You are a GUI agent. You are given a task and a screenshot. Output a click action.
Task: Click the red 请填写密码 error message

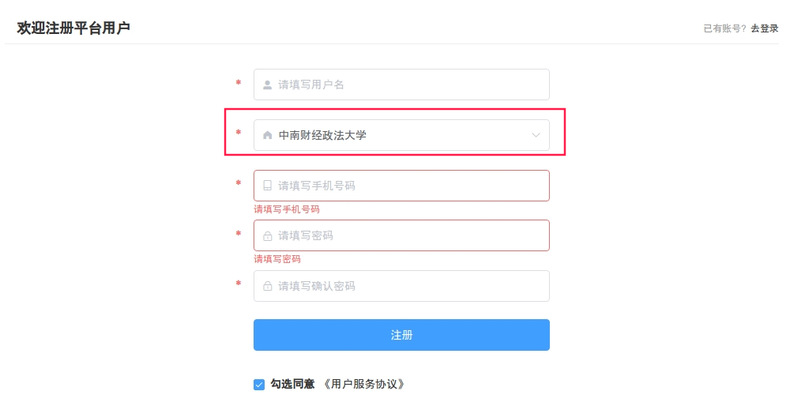pos(277,259)
